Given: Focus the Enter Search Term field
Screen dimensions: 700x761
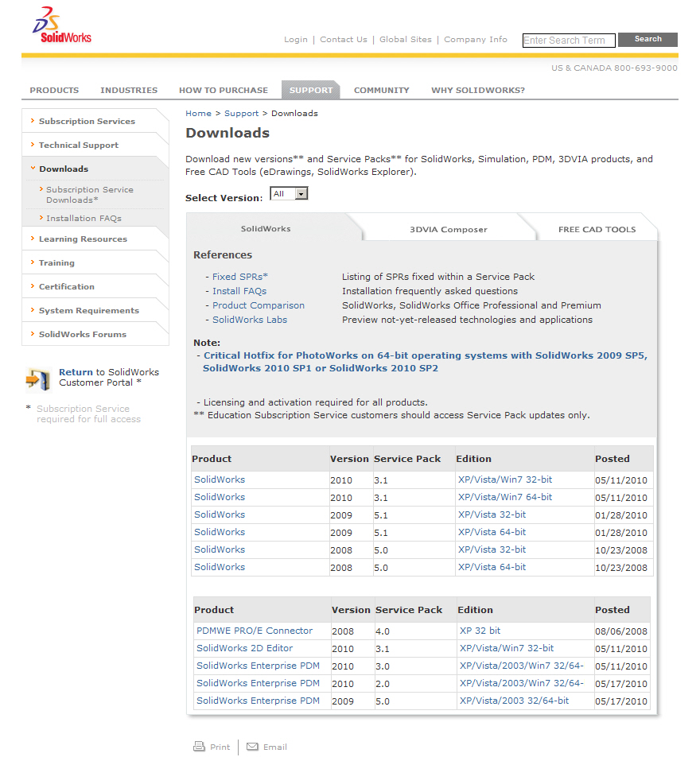Looking at the screenshot, I should click(569, 41).
